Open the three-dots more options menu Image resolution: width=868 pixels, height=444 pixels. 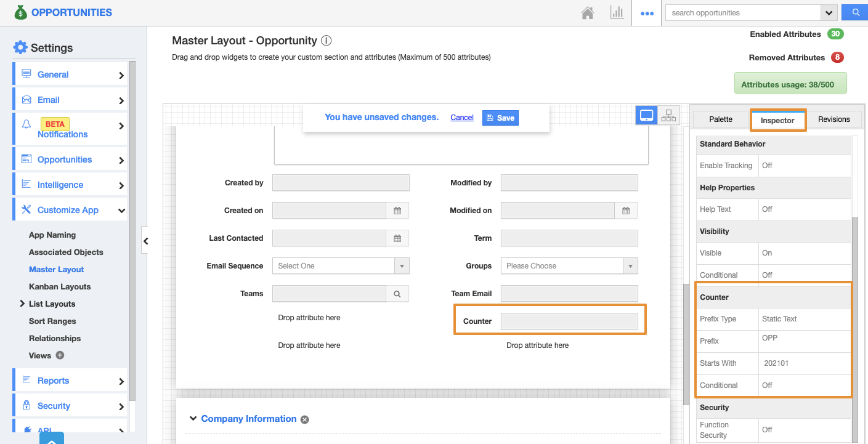tap(647, 13)
